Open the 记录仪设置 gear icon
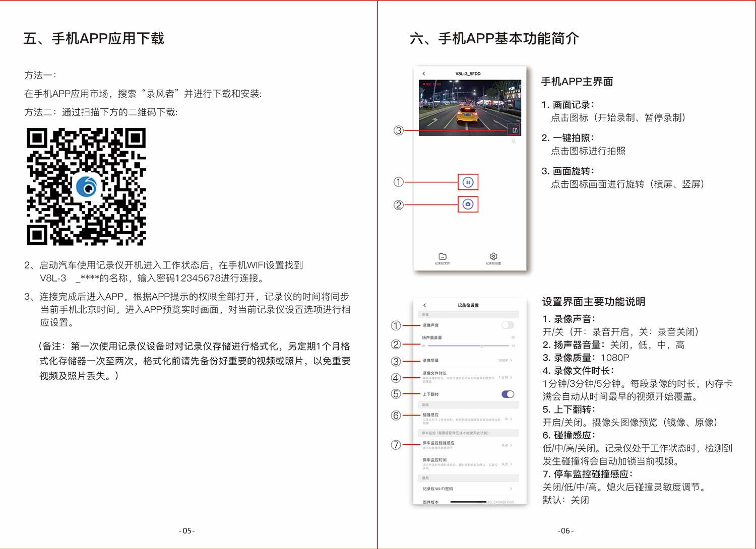 (493, 258)
